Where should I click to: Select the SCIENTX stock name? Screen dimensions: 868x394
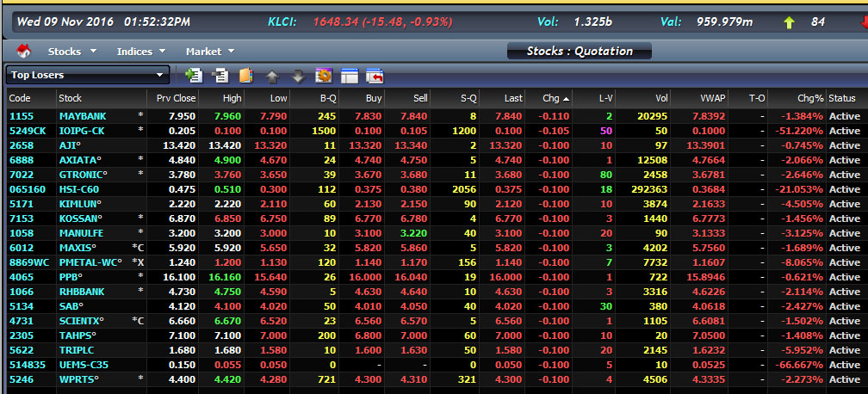[81, 320]
